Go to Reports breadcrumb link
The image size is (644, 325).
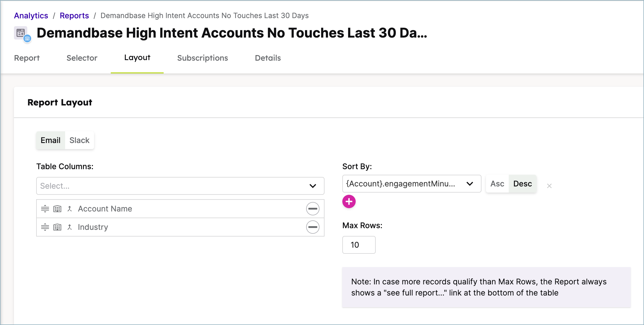coord(74,16)
